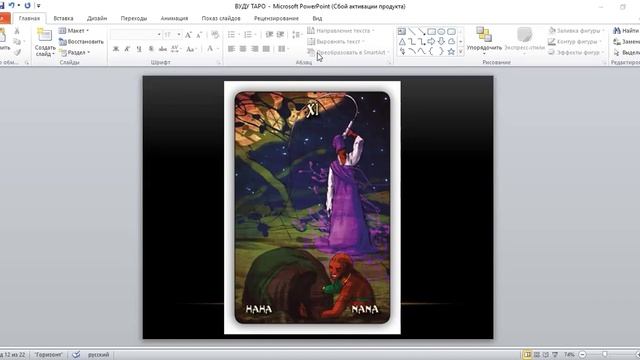The width and height of the screenshot is (640, 360).
Task: Copy selection with the copy icon
Action: 17,42
